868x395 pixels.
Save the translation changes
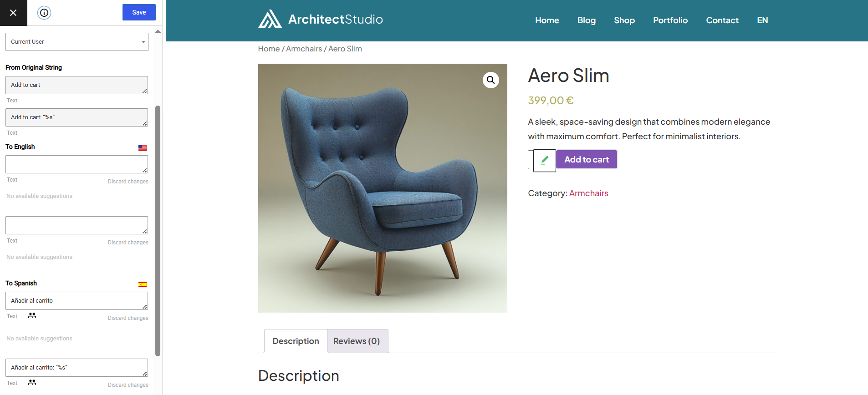[x=139, y=12]
